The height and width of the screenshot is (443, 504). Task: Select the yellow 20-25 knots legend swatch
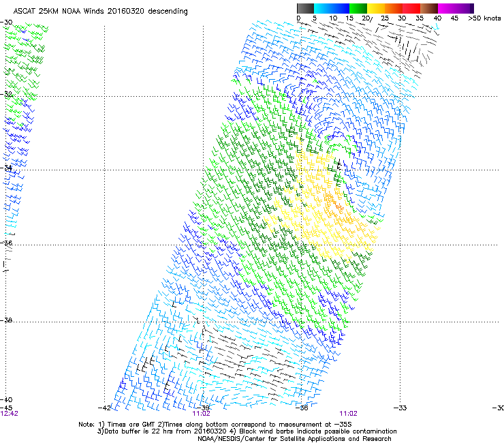coord(376,8)
